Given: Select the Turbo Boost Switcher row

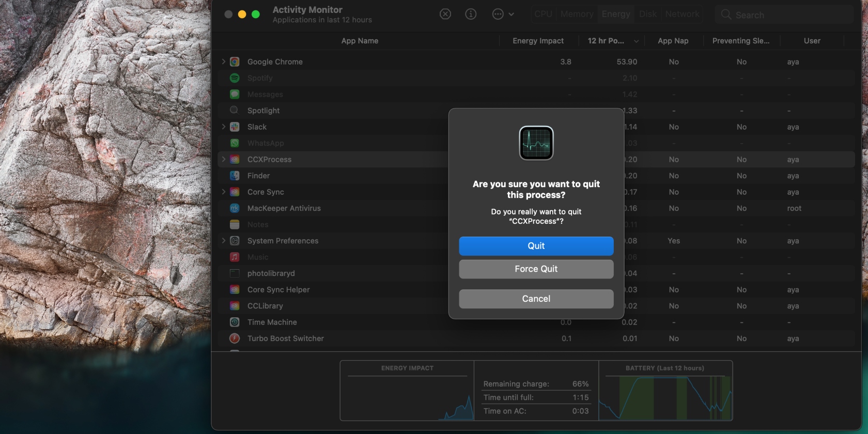Looking at the screenshot, I should pos(536,338).
